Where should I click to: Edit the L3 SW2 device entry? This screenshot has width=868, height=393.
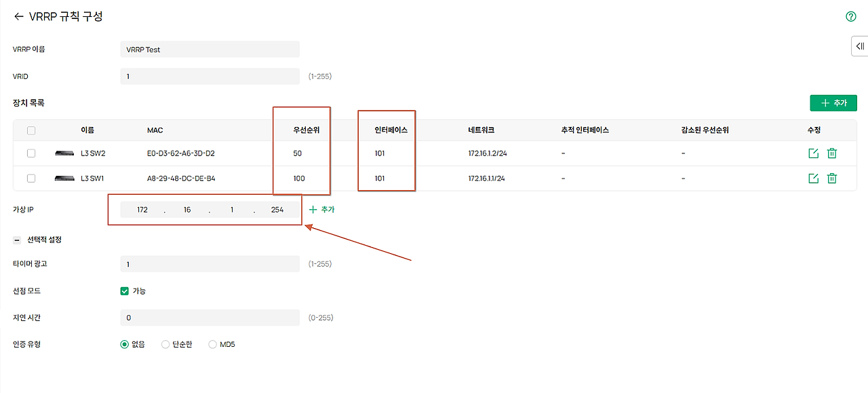click(x=813, y=153)
